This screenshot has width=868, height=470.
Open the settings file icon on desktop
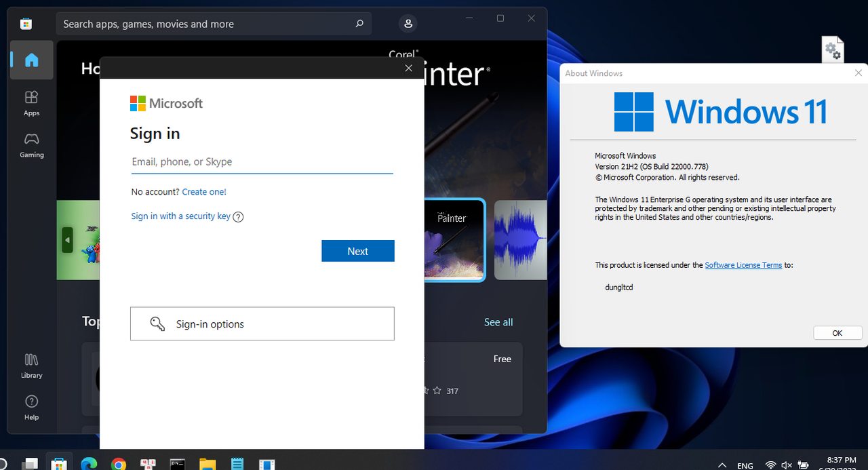(x=833, y=49)
